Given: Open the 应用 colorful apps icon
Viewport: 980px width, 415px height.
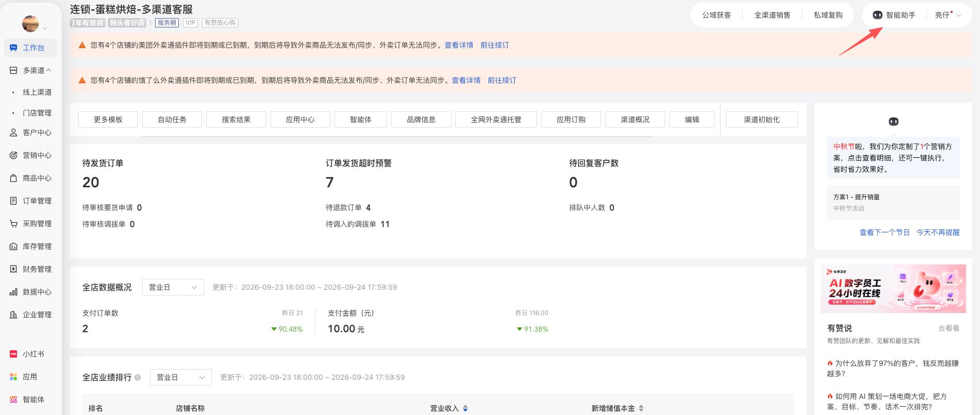Looking at the screenshot, I should (x=13, y=377).
